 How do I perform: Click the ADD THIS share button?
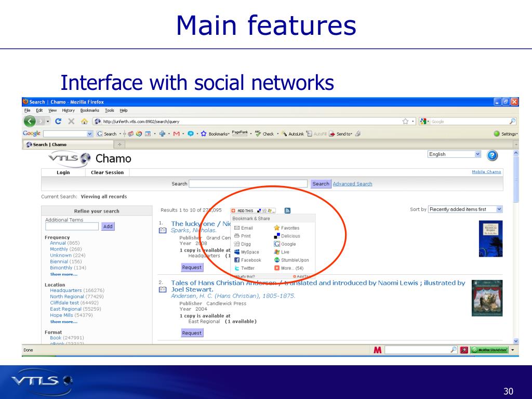(x=253, y=211)
